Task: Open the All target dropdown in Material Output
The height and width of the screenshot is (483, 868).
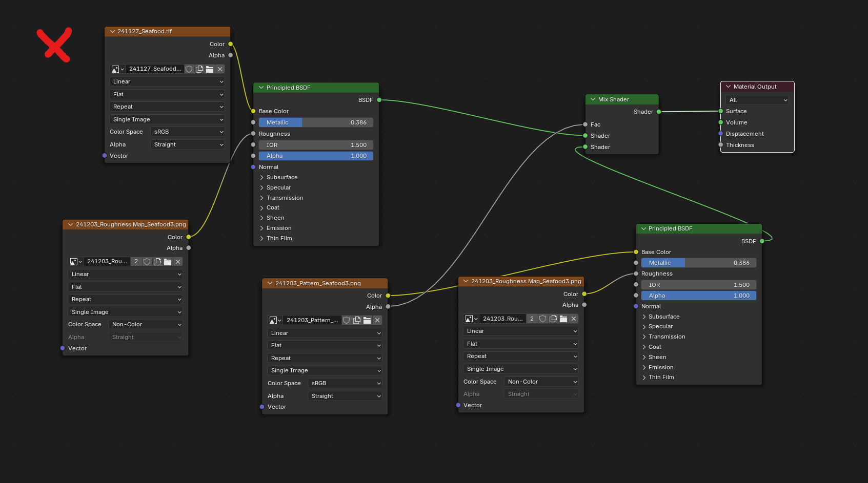Action: pyautogui.click(x=757, y=100)
